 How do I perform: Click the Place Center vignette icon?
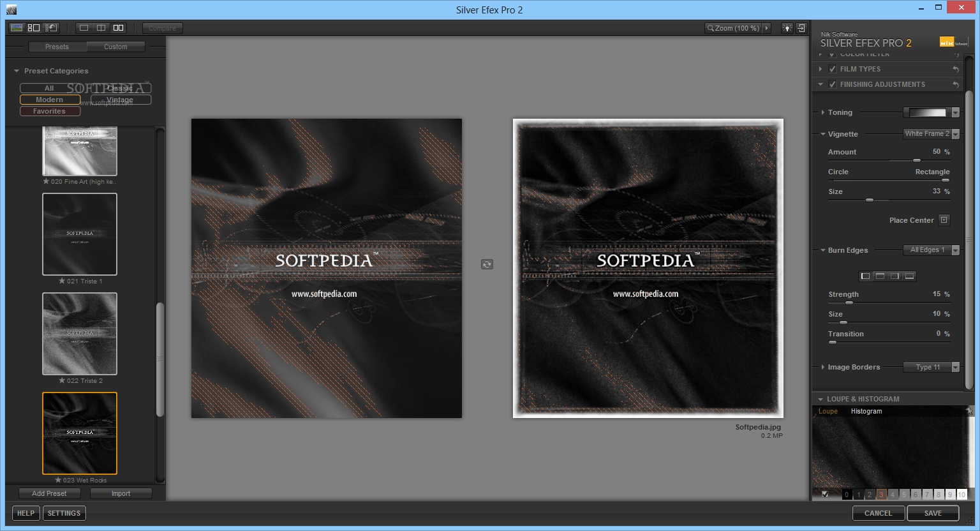pyautogui.click(x=944, y=220)
